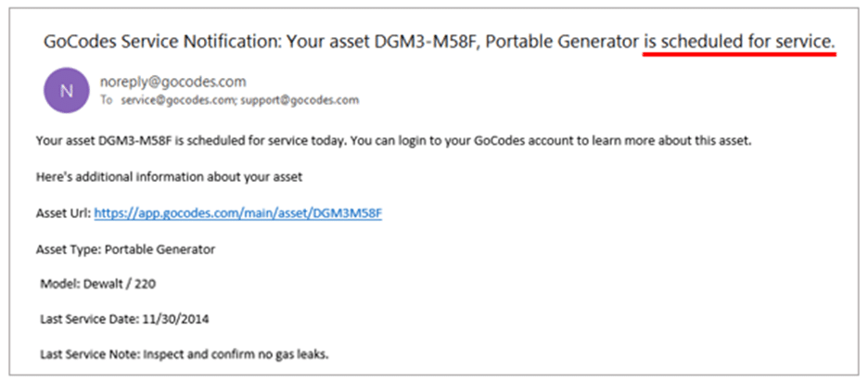The image size is (868, 383).
Task: Open the app.gocodes.com asset URL link
Action: pyautogui.click(x=238, y=213)
